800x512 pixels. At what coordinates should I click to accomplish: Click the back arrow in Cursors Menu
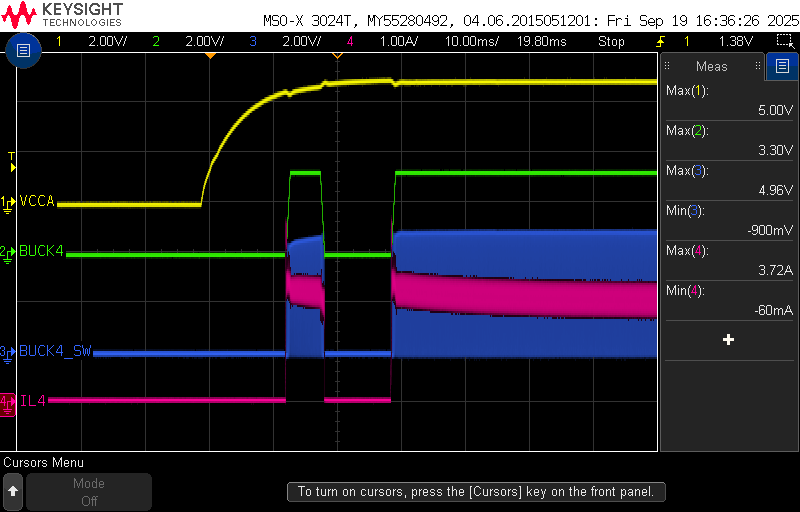[13, 491]
